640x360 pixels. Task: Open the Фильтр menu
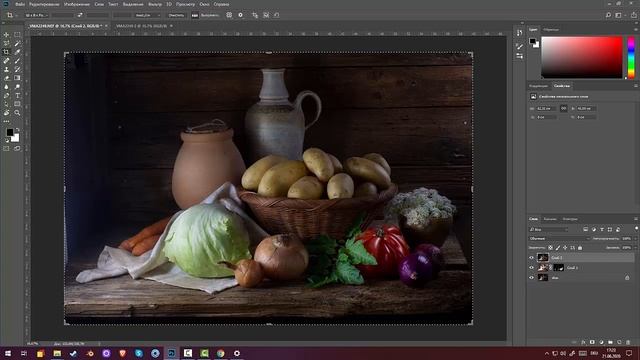point(155,4)
